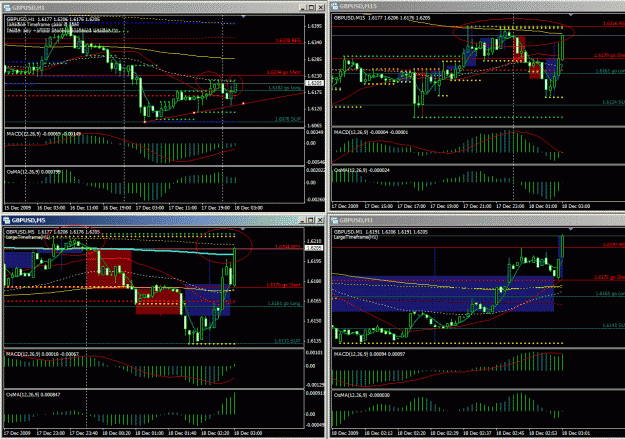Click the chart icon in GBPUSD,M5 title bar
This screenshot has height=439, width=625.
point(7,220)
